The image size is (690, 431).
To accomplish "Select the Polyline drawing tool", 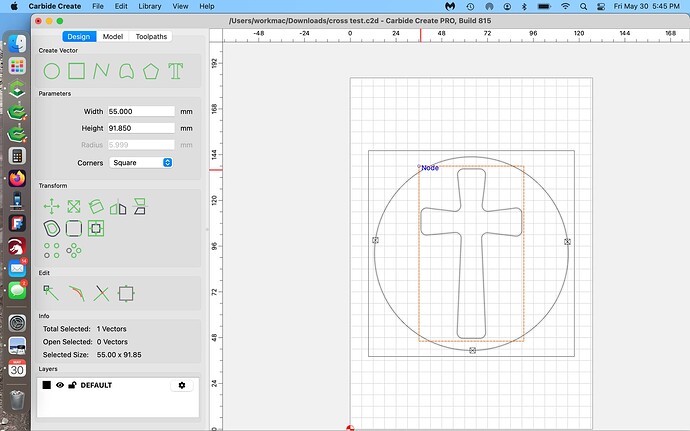I will pyautogui.click(x=101, y=71).
